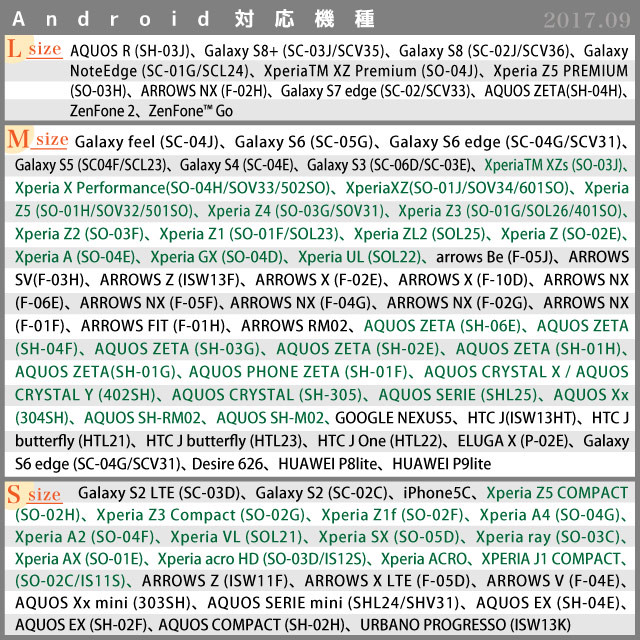Click the 'Android 対応機種' heading
The height and width of the screenshot is (640, 640).
(x=193, y=19)
